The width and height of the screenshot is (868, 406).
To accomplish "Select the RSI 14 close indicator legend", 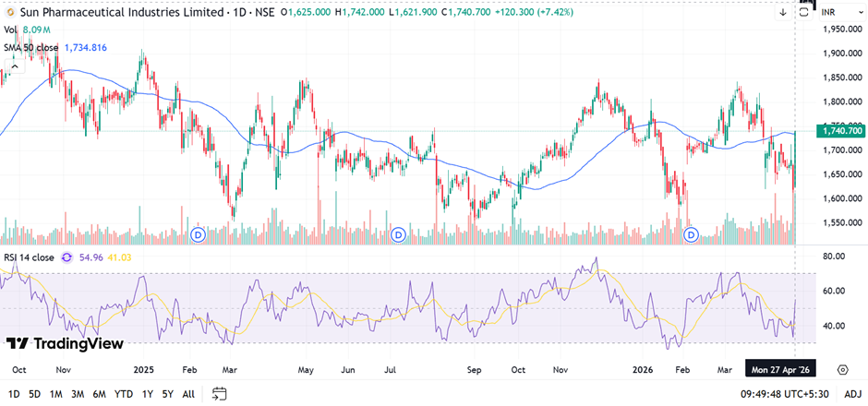I will [30, 257].
